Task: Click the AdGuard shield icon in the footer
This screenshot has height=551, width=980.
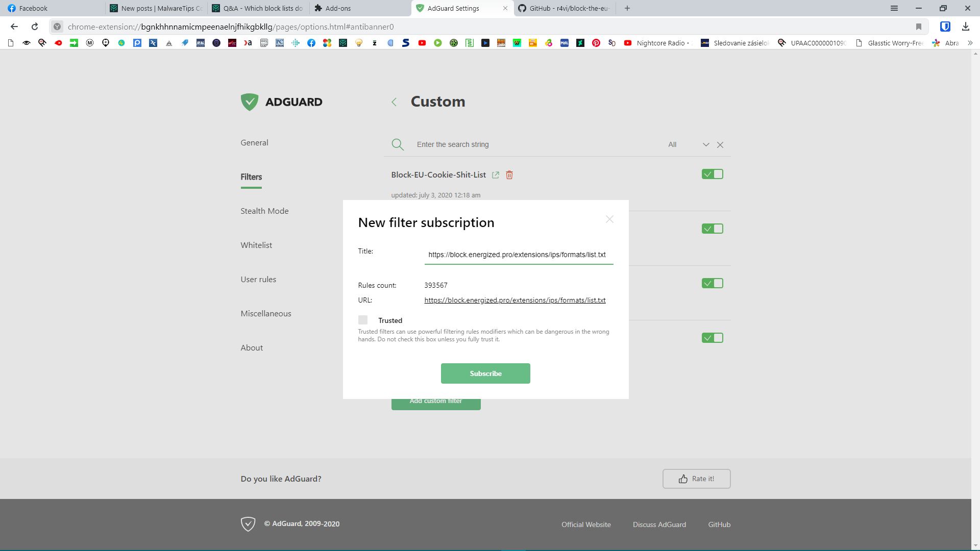Action: pos(248,524)
